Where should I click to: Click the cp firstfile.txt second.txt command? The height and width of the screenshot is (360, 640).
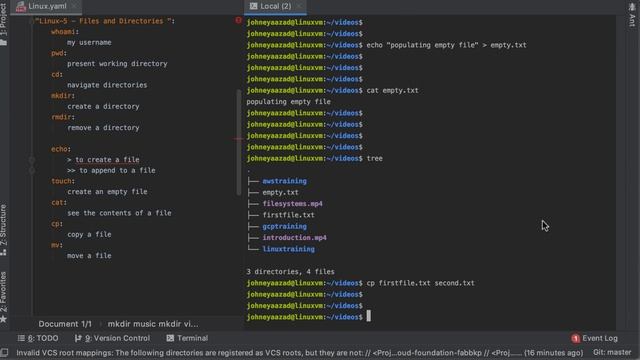[x=420, y=283]
